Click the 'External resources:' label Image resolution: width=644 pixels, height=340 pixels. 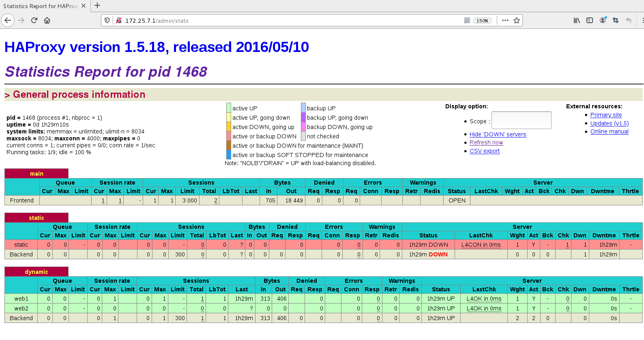594,106
